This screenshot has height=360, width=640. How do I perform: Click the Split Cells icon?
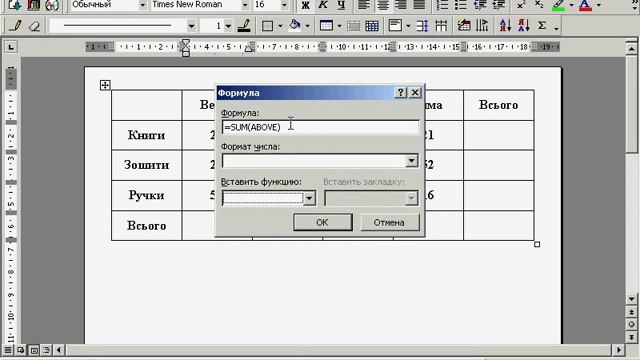(371, 26)
